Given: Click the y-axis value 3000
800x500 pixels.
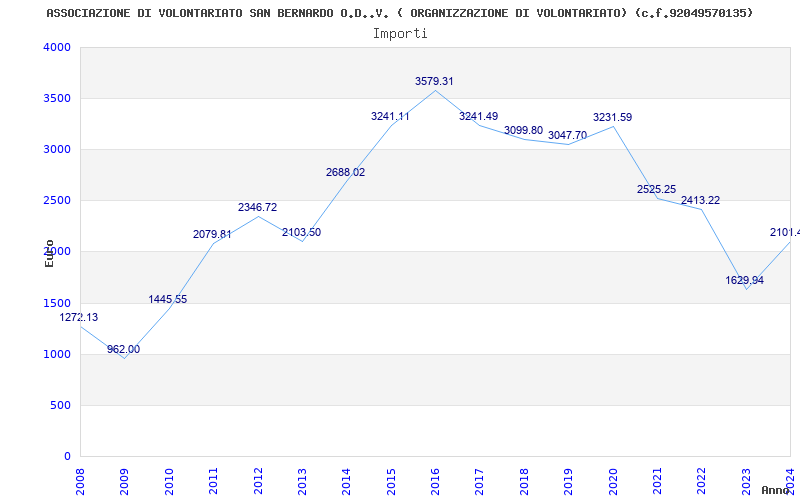Looking at the screenshot, I should click(x=57, y=149).
